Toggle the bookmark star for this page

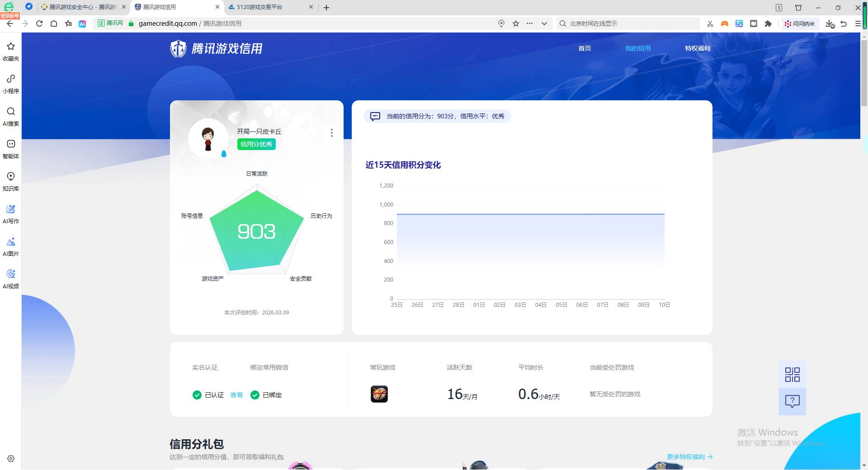(x=515, y=23)
